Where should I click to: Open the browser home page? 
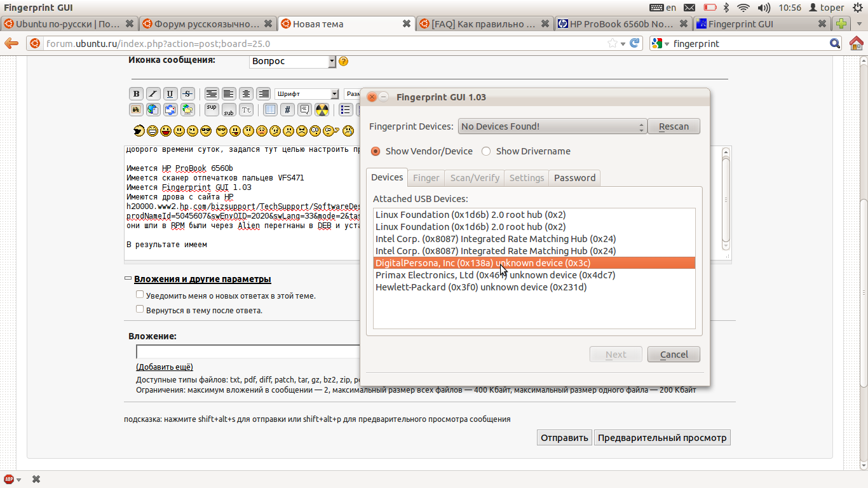click(x=856, y=44)
